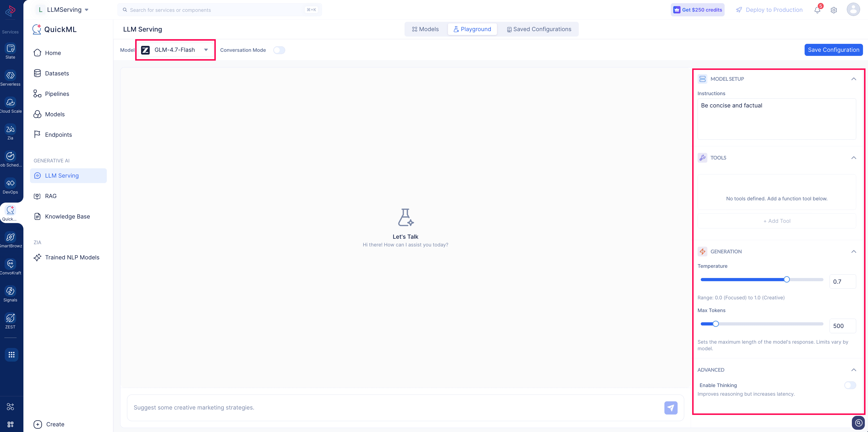
Task: Open Models in the QuickML sidebar
Action: coord(68,114)
